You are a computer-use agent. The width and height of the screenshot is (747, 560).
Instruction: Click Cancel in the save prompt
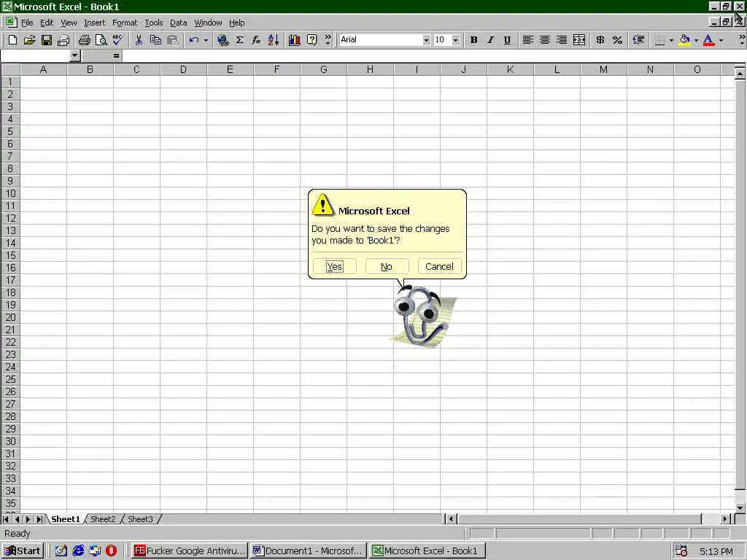(x=439, y=266)
